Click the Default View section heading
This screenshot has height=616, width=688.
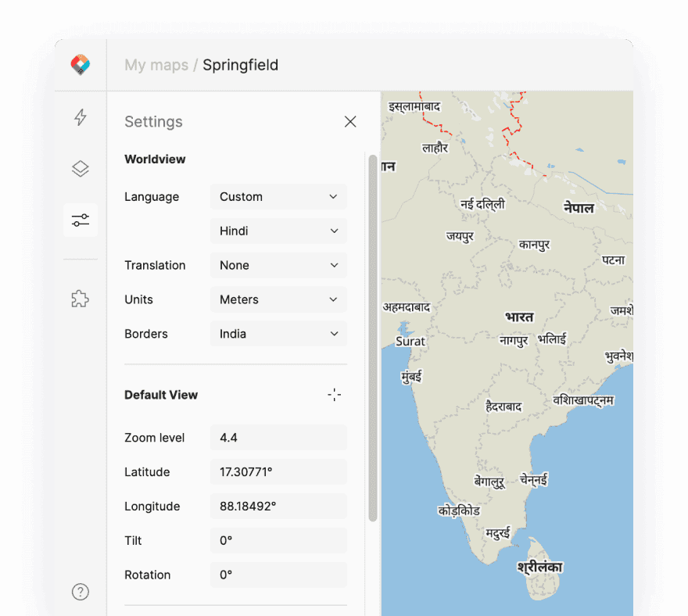pos(161,395)
